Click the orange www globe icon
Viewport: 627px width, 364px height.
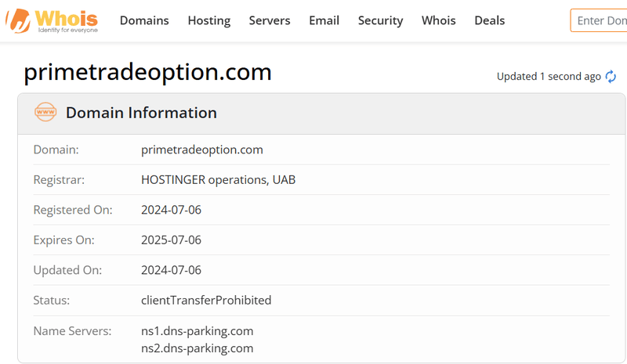click(45, 112)
